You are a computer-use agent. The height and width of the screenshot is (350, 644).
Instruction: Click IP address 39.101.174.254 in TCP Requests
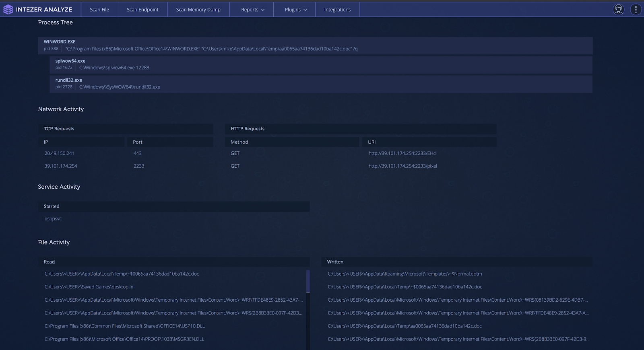tap(61, 166)
